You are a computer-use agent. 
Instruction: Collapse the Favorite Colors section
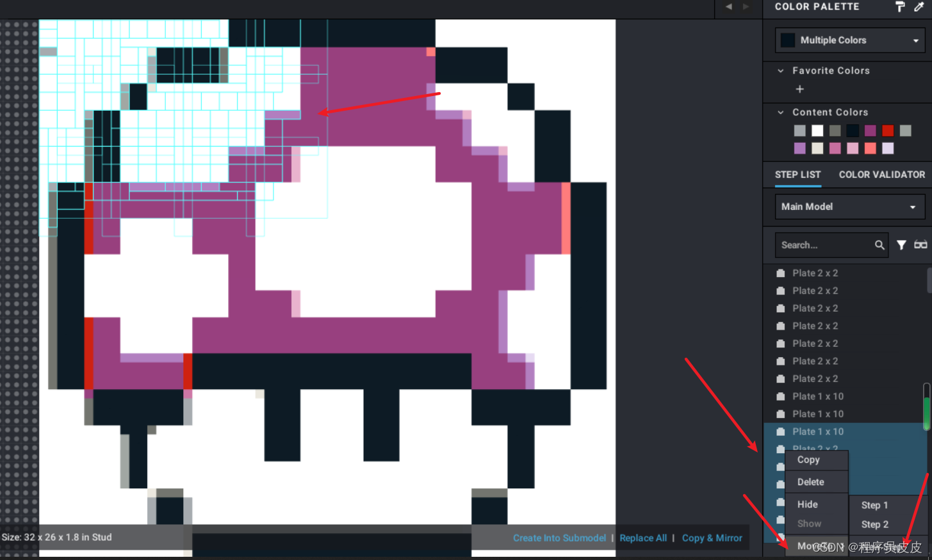(x=781, y=71)
